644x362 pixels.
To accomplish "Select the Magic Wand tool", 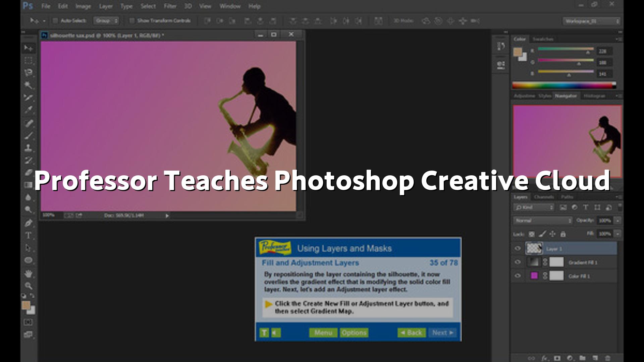I will pyautogui.click(x=29, y=85).
